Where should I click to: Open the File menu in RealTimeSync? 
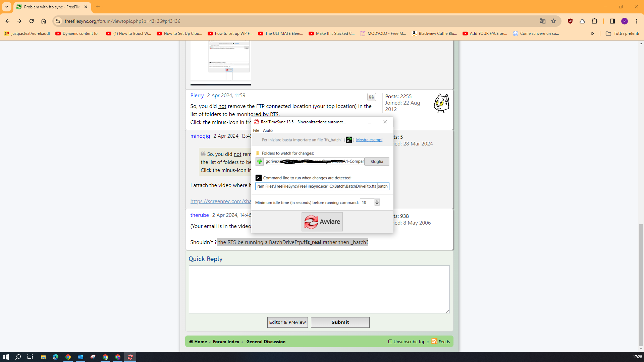click(x=256, y=130)
